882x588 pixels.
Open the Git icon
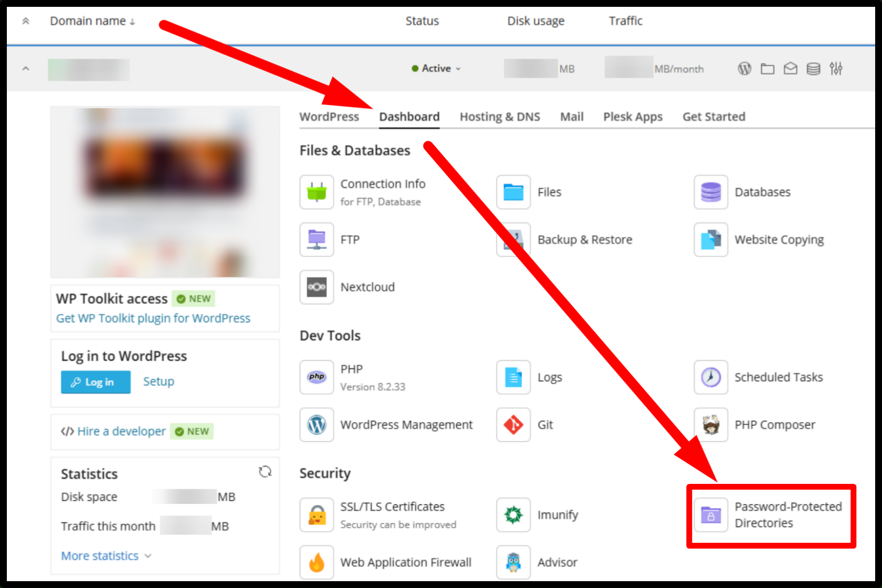pyautogui.click(x=513, y=424)
